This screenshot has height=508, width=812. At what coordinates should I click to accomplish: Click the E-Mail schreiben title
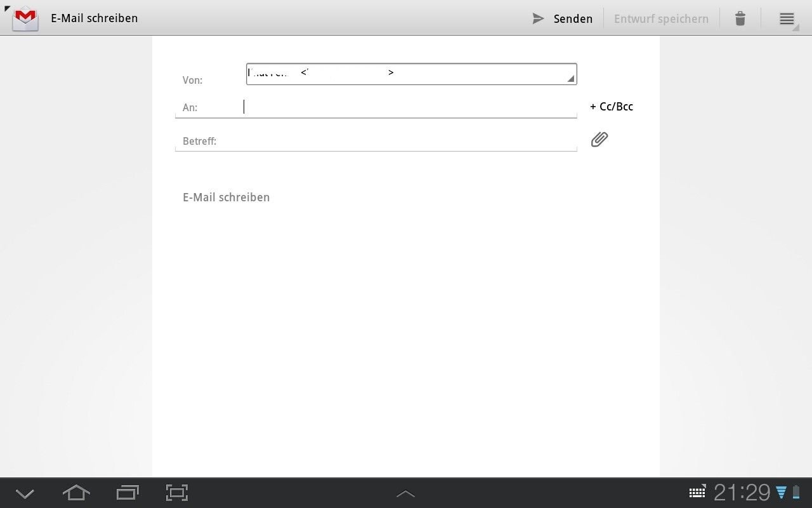coord(95,18)
